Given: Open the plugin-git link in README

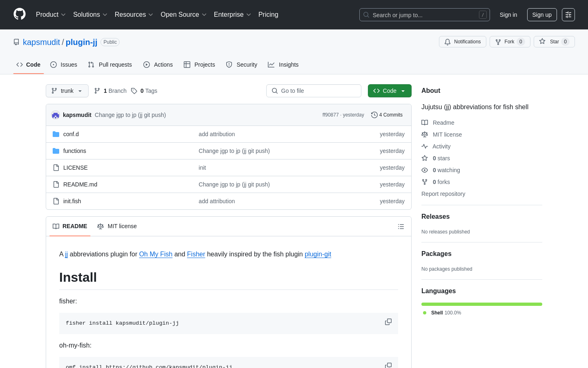Looking at the screenshot, I should [x=318, y=254].
